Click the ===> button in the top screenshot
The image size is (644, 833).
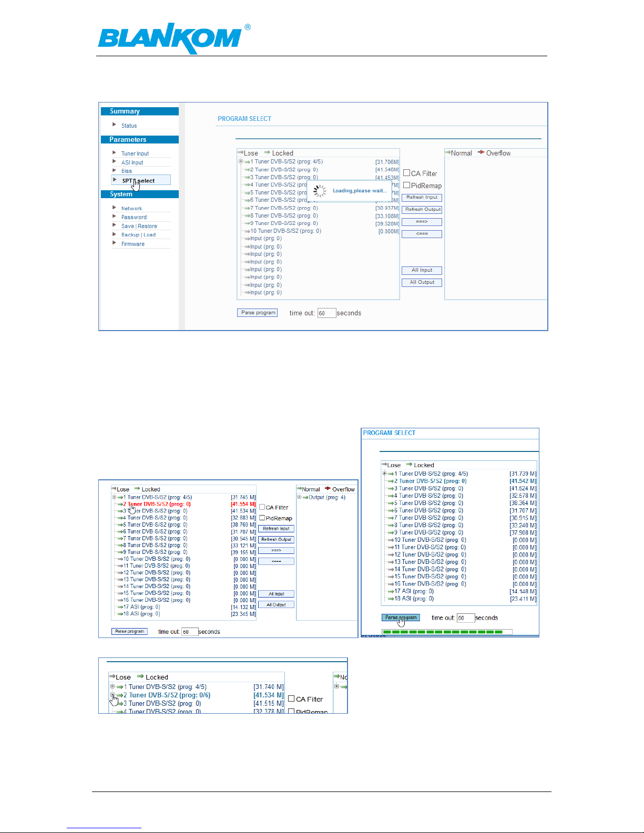(x=422, y=222)
